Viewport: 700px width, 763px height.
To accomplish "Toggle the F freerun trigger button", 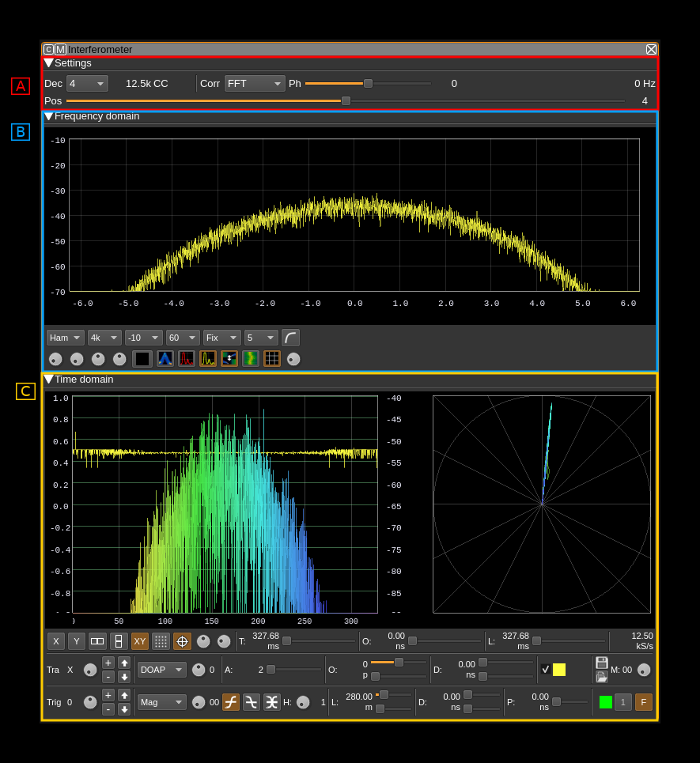I will click(x=644, y=702).
